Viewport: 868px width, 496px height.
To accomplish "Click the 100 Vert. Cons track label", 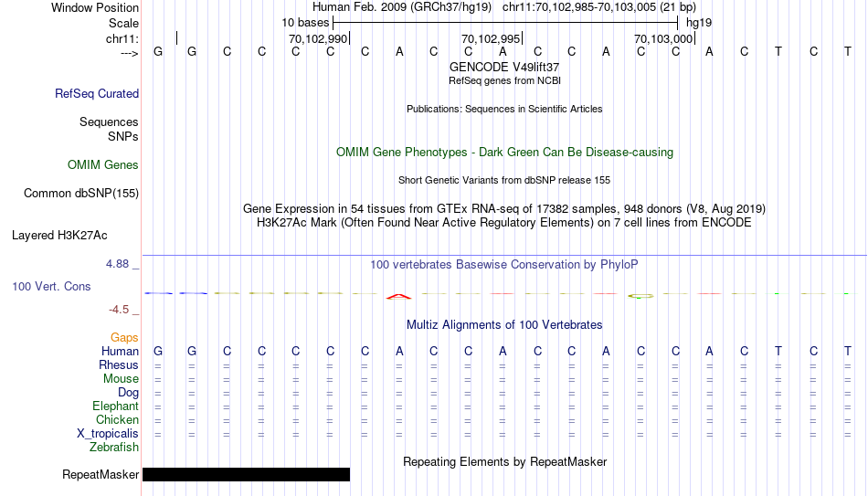I will (51, 286).
